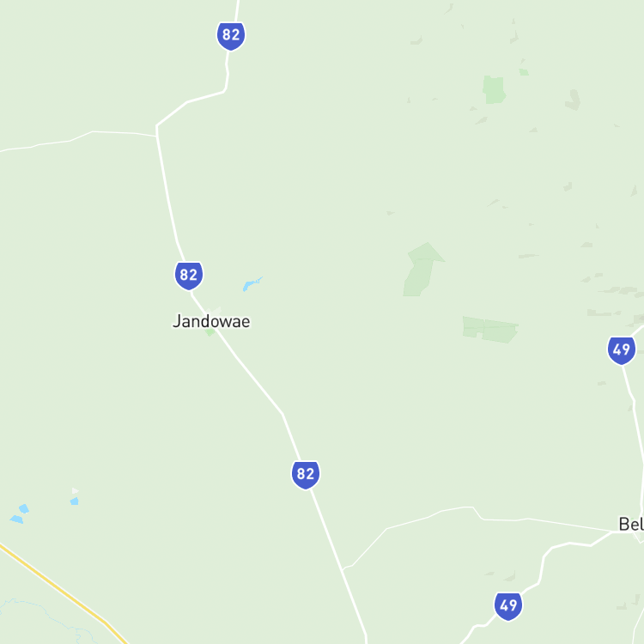Select the wide green reserve west of the 49 shield
The width and height of the screenshot is (644, 644).
[490, 330]
